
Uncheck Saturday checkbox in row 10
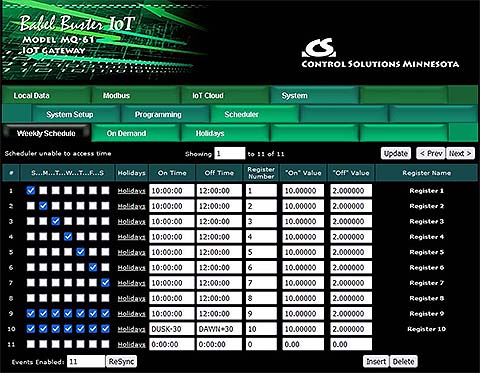(105, 329)
